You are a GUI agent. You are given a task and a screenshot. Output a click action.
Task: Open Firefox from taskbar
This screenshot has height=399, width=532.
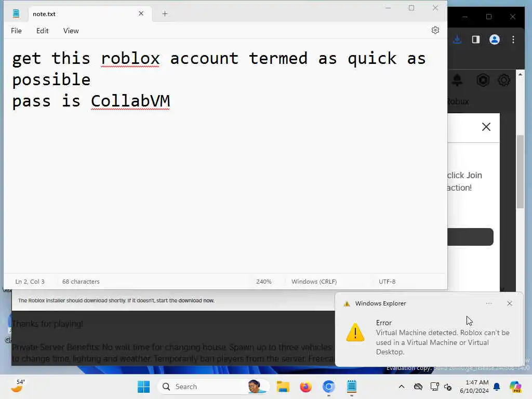[305, 387]
